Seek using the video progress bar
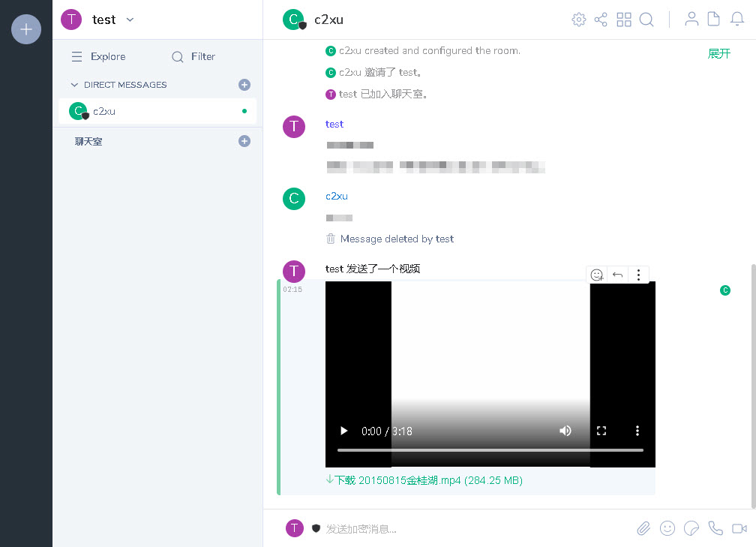Viewport: 756px width, 547px height. (x=490, y=450)
